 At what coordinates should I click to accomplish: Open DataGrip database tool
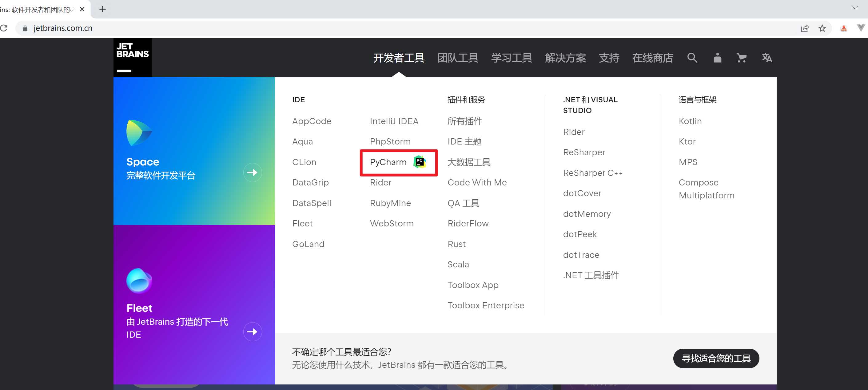point(311,182)
